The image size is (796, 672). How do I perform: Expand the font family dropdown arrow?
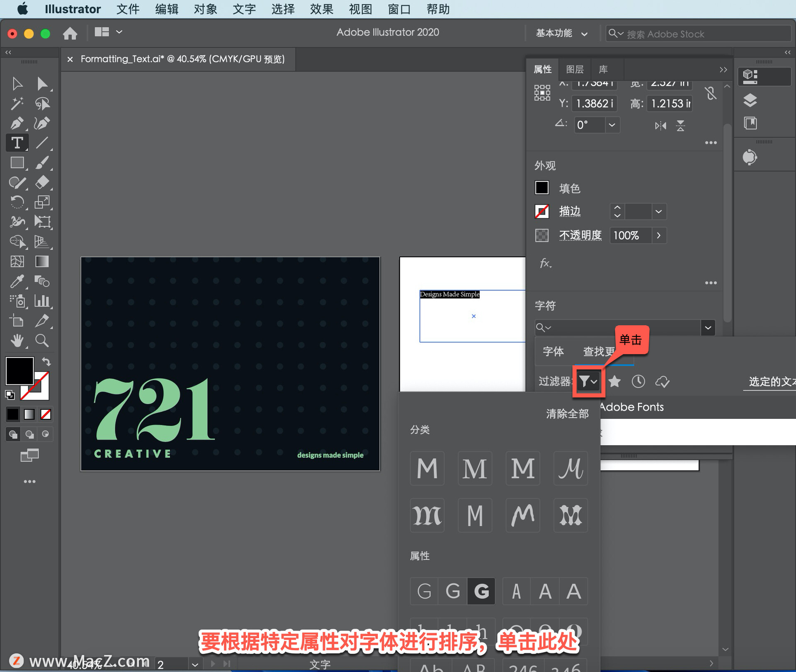[708, 328]
